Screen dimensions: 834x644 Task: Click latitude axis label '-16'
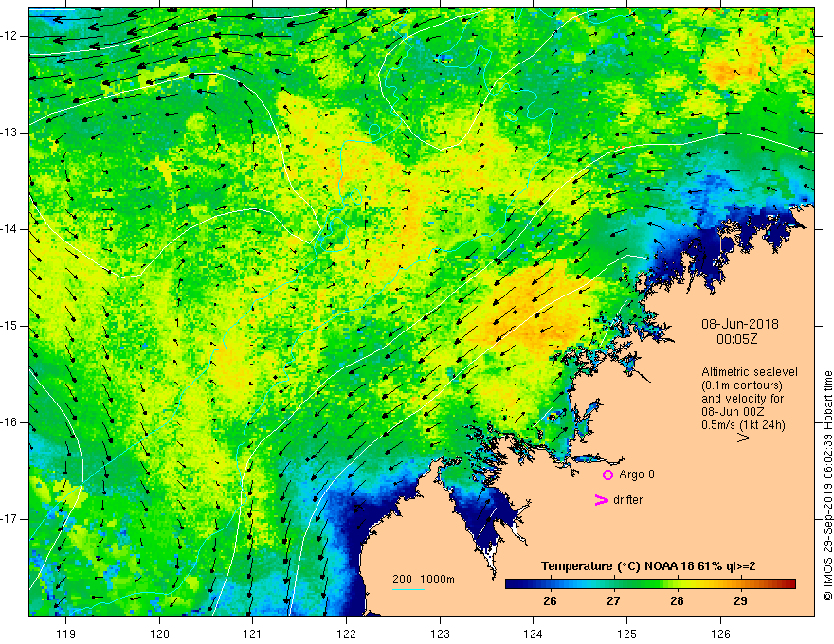[10, 422]
